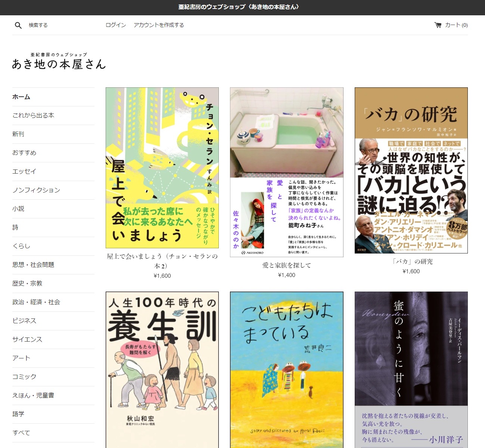Viewport: 485px width, 448px height.
Task: Choose the コミック category
Action: pyautogui.click(x=24, y=377)
